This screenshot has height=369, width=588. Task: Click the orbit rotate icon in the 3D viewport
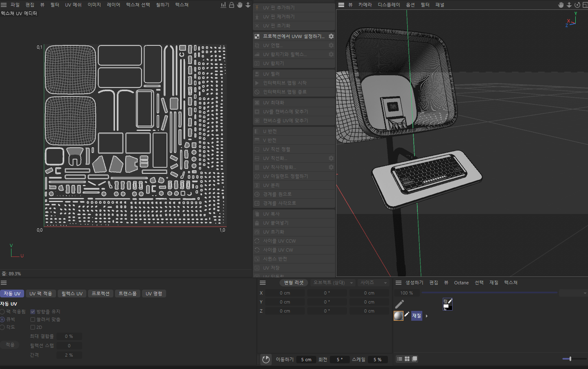577,5
